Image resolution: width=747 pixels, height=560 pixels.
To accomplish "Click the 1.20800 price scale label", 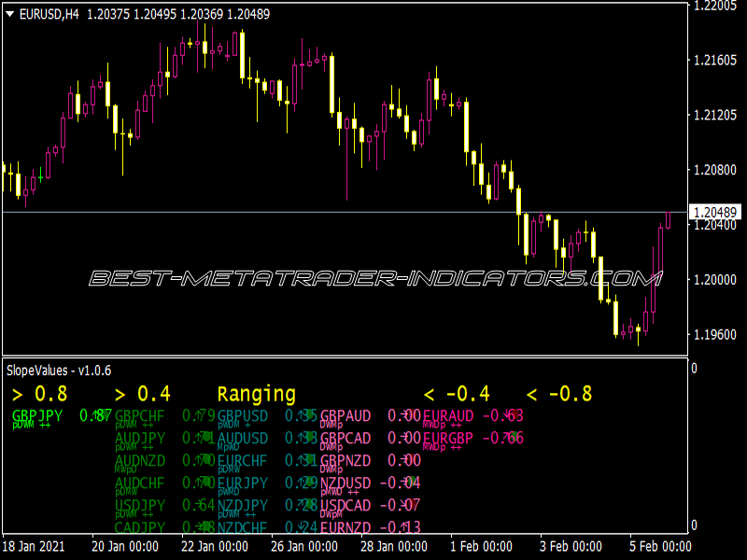I will [x=715, y=170].
